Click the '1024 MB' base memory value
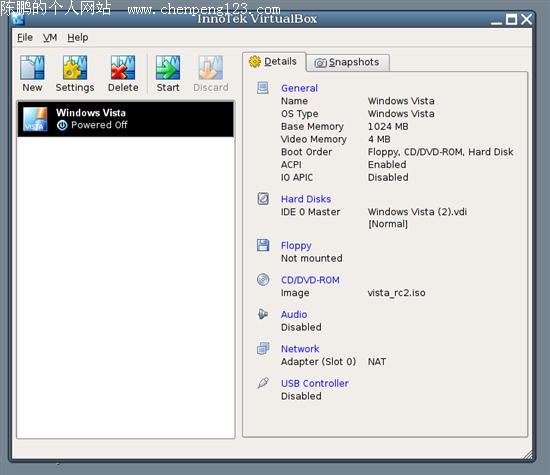 tap(388, 126)
